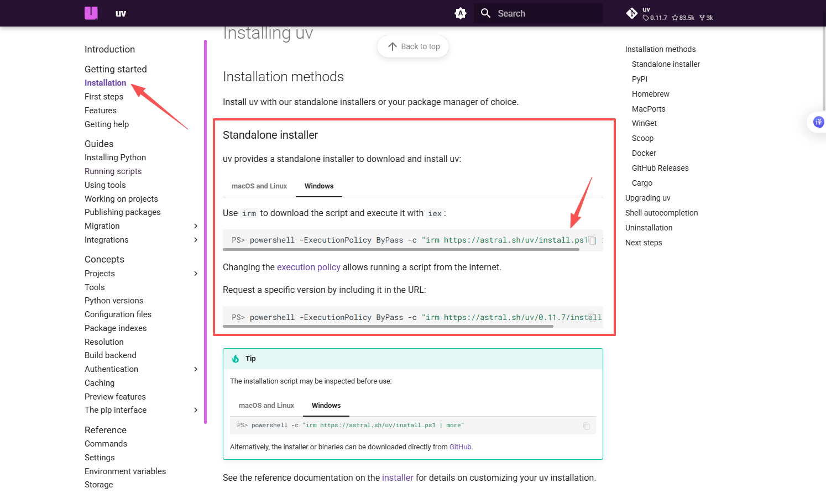Image resolution: width=826 pixels, height=504 pixels.
Task: Jump to Standalone installer in table of contents
Action: click(x=666, y=64)
